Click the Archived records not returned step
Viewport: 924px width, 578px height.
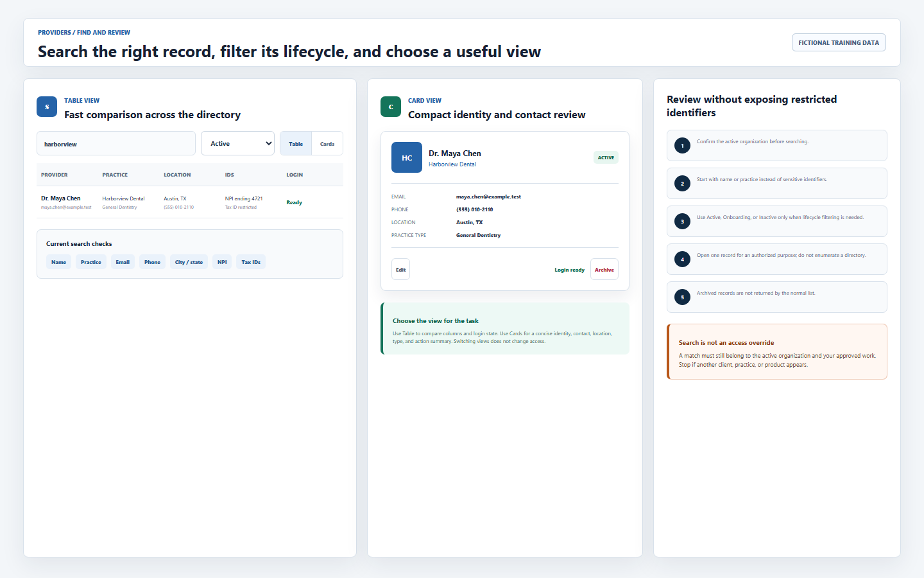(x=777, y=297)
